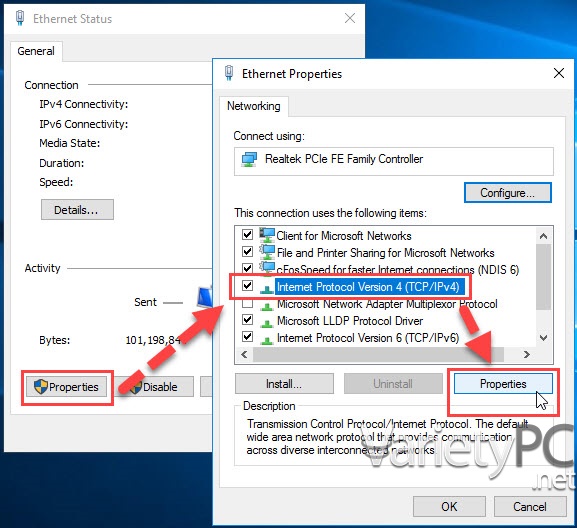Uncheck Client for Microsoft Networks checkbox
Screen dimensions: 577x528
tap(247, 234)
